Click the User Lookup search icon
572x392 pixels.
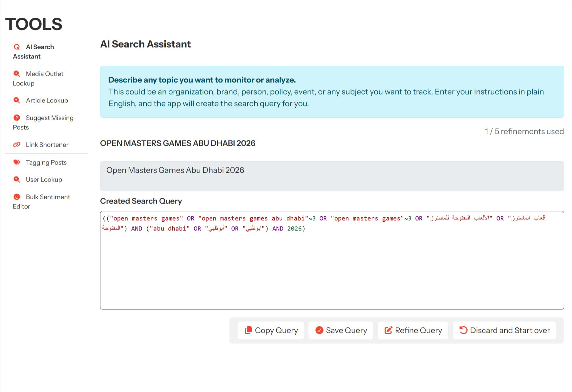point(17,180)
